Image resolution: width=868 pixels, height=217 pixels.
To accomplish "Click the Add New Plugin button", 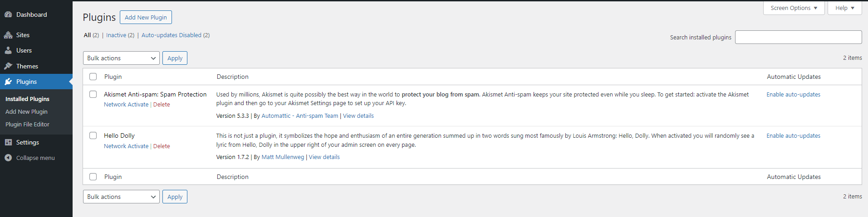I will tap(146, 17).
